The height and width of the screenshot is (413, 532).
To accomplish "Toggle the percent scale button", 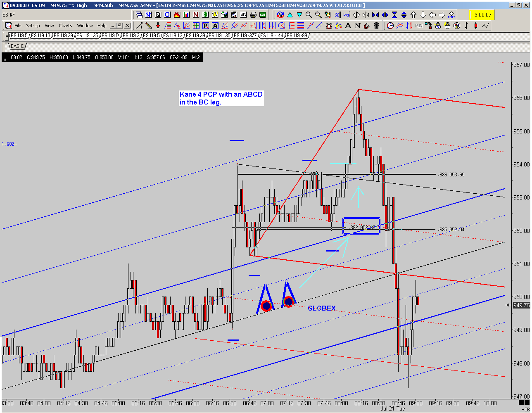I will pyautogui.click(x=337, y=15).
